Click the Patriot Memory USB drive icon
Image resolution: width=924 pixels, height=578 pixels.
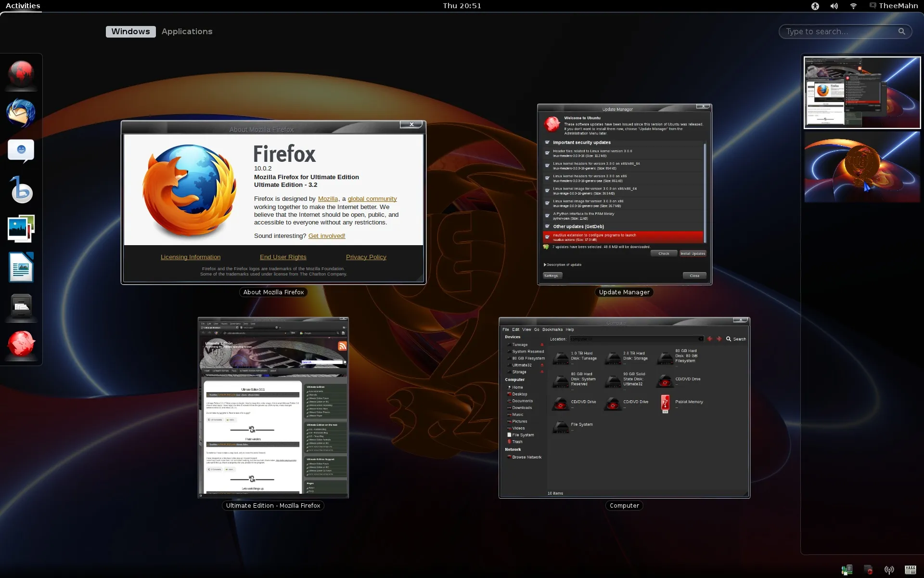[x=665, y=404]
